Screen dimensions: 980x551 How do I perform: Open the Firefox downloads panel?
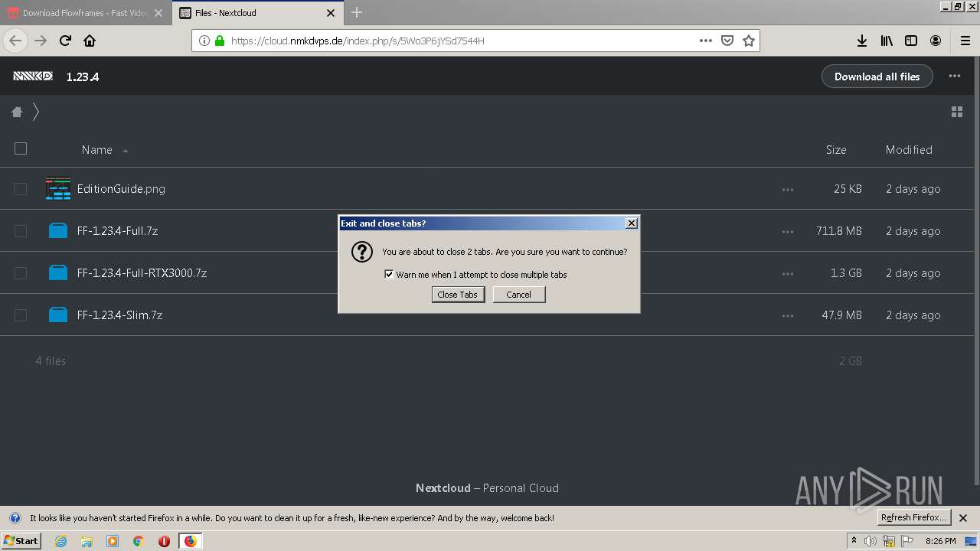[x=862, y=41]
